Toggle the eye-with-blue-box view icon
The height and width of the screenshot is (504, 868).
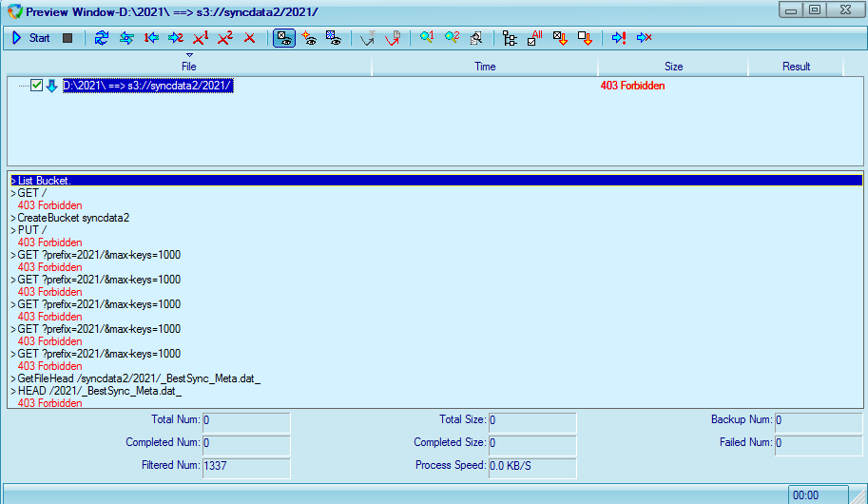click(x=334, y=38)
